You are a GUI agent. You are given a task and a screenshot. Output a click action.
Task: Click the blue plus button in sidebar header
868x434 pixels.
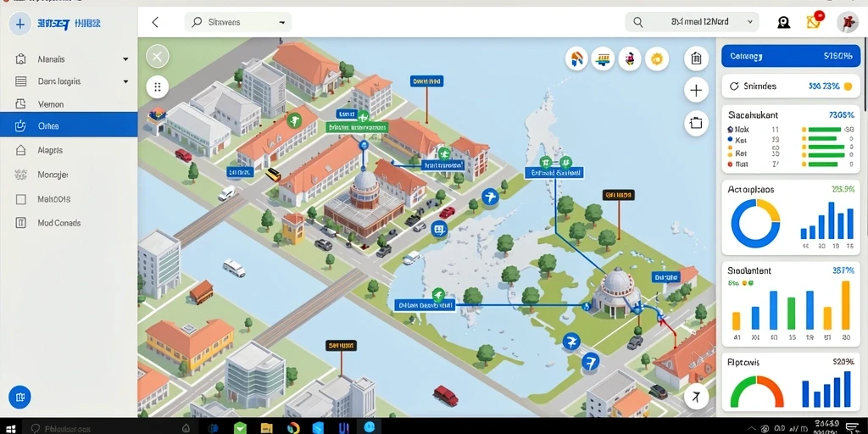20,24
